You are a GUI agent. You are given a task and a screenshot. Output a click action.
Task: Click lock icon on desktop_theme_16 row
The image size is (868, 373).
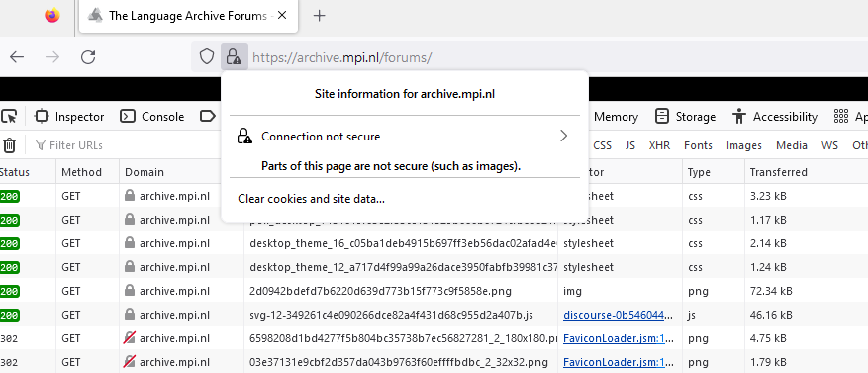pyautogui.click(x=130, y=243)
